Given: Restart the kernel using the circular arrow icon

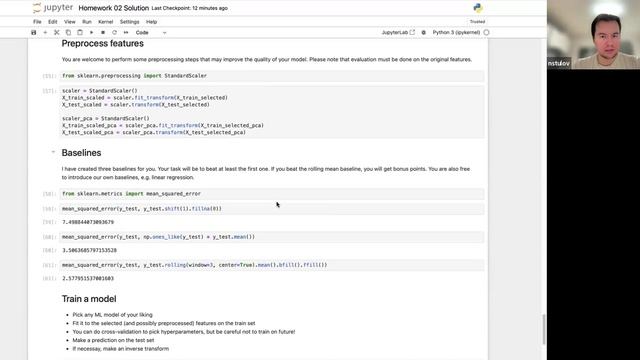Looking at the screenshot, I should point(114,33).
